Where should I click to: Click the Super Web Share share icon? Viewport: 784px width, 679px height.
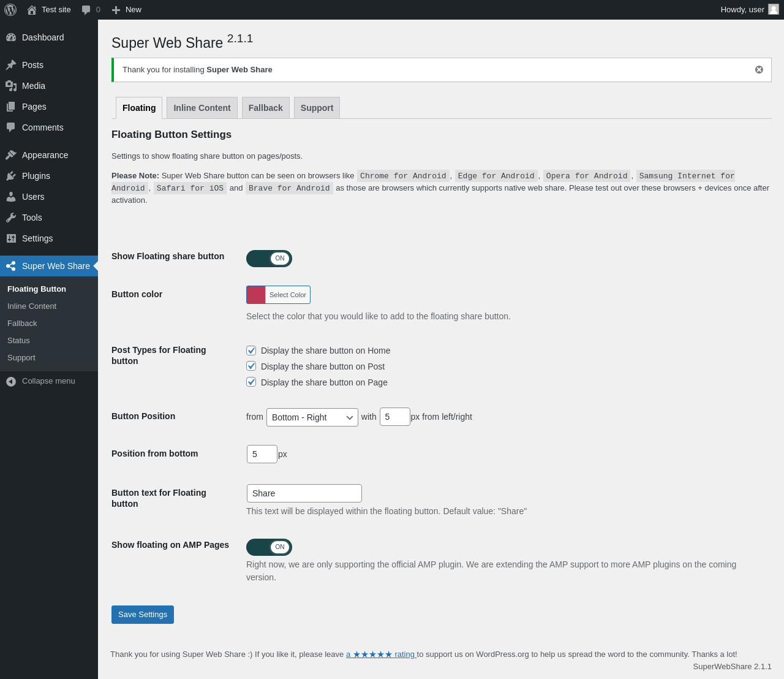click(x=11, y=266)
